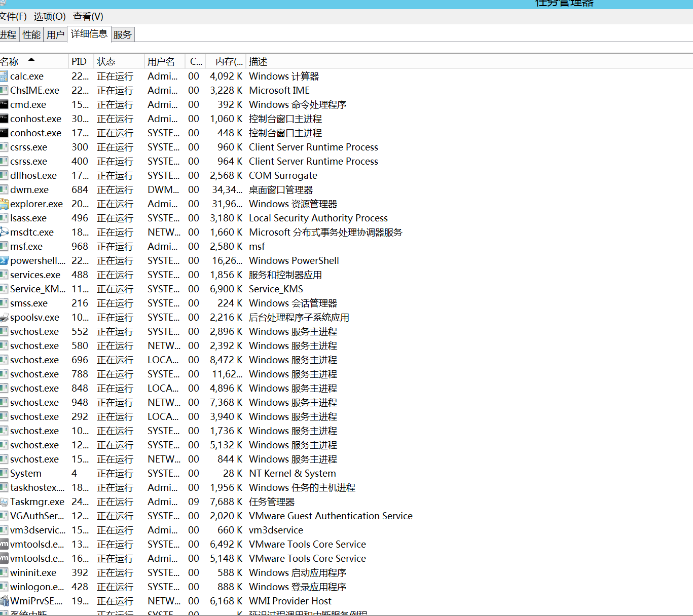Image resolution: width=693 pixels, height=616 pixels.
Task: Select the 09 CPU value for Taskmgr
Action: click(194, 502)
